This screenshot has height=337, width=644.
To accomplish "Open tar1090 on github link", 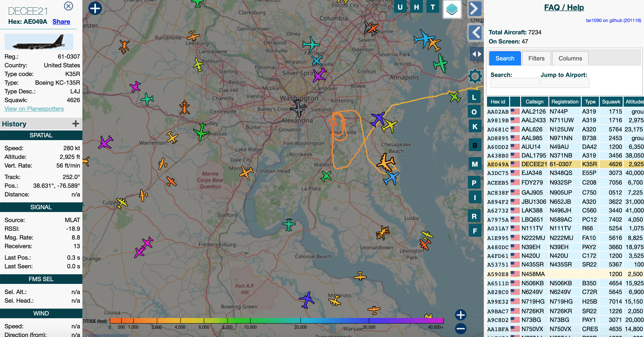I will (613, 21).
